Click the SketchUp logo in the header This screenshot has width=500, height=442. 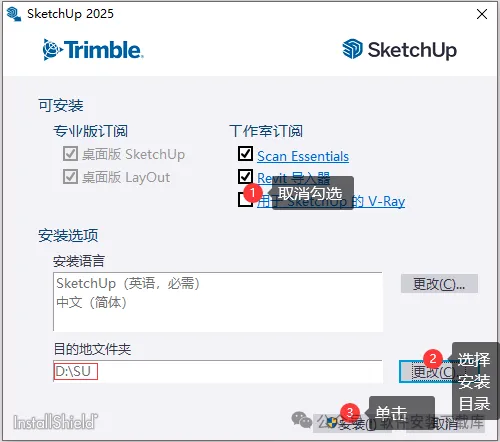click(400, 50)
